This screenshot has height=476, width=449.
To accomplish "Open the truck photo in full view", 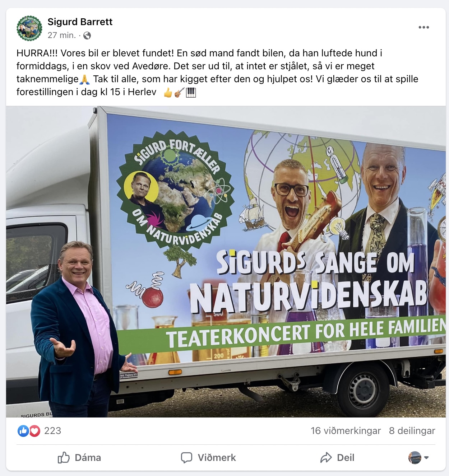I will (x=226, y=262).
